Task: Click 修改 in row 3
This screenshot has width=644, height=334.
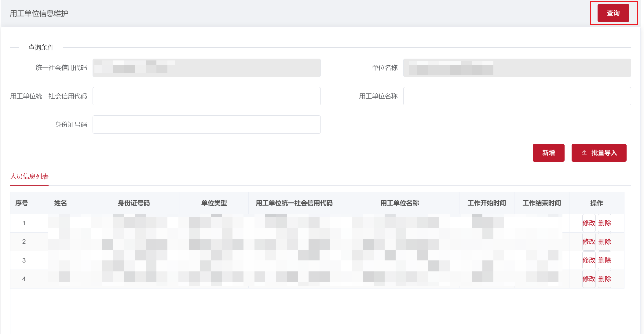Action: pos(589,260)
